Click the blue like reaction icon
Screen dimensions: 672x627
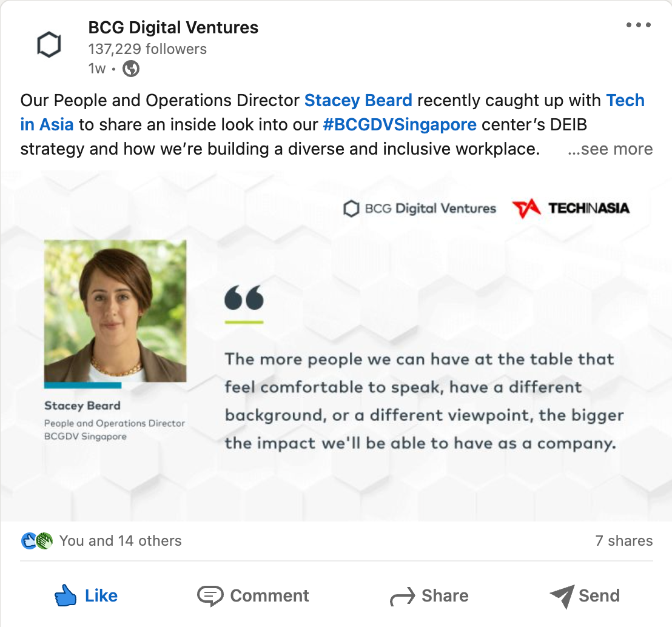tap(29, 541)
